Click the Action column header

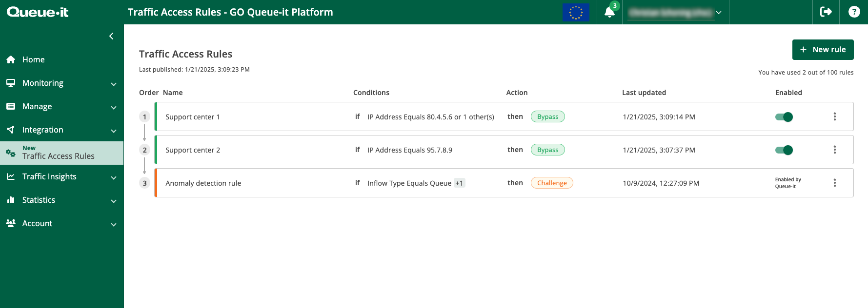(x=517, y=93)
